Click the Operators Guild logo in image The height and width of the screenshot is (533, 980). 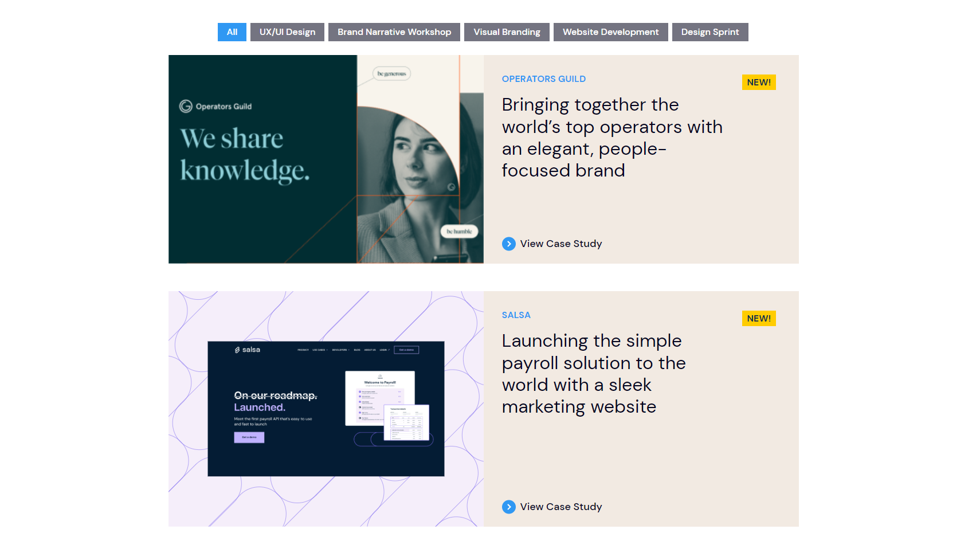click(216, 107)
